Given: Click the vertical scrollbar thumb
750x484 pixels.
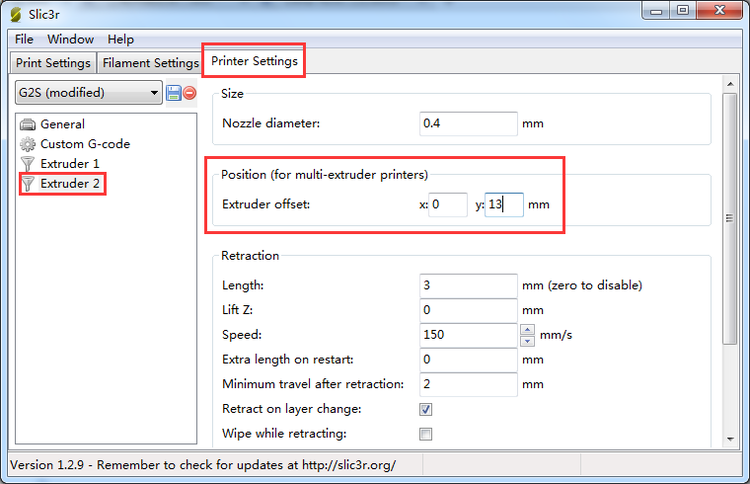Looking at the screenshot, I should [x=730, y=219].
